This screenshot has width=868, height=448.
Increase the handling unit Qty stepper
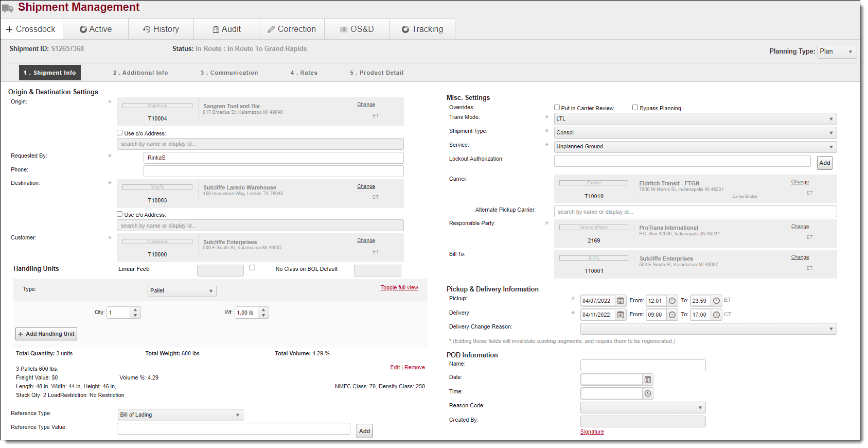tap(135, 310)
